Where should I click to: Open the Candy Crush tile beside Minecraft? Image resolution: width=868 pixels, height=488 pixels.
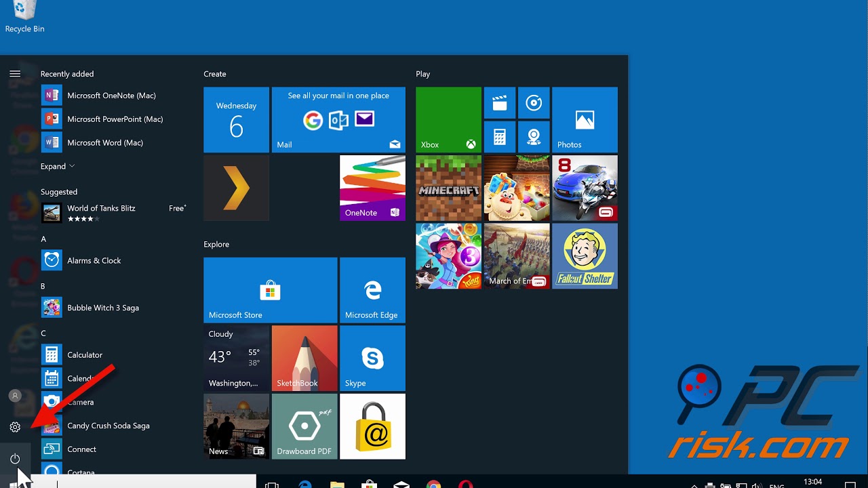(x=517, y=188)
